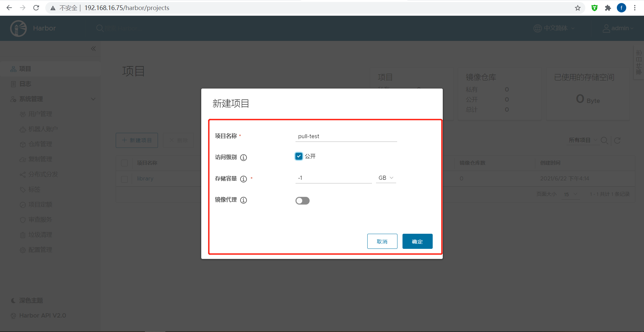This screenshot has width=644, height=332.
Task: Open the 中文简体 language dropdown
Action: [554, 28]
